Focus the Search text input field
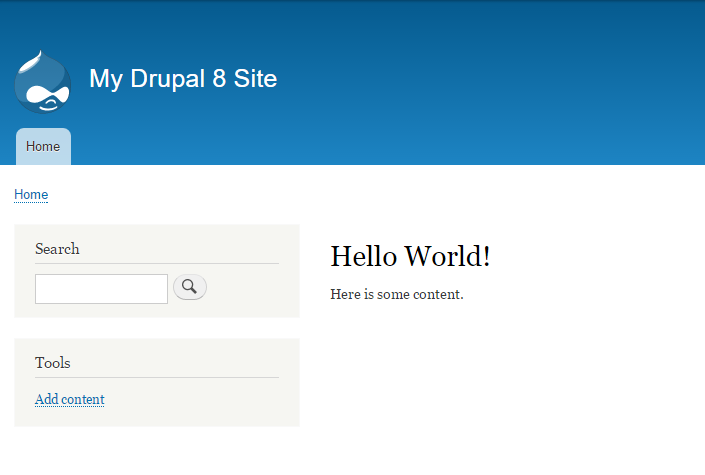Image resolution: width=705 pixels, height=475 pixels. pos(101,289)
